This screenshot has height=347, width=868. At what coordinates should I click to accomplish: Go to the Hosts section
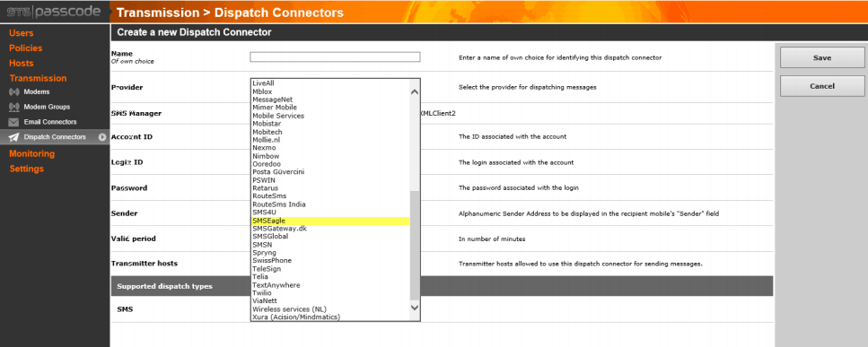click(x=21, y=63)
